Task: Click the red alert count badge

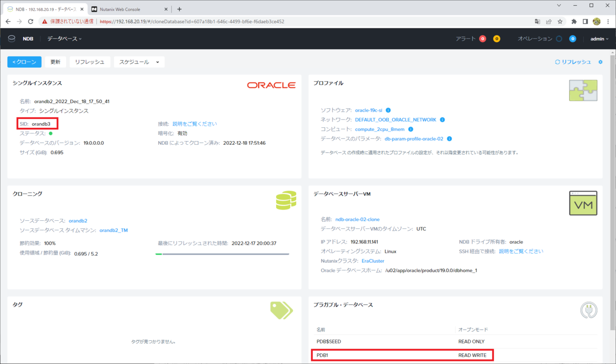Action: 483,39
